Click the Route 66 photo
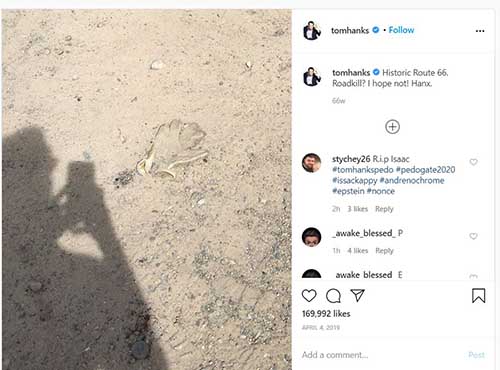The image size is (500, 370). coord(147,189)
